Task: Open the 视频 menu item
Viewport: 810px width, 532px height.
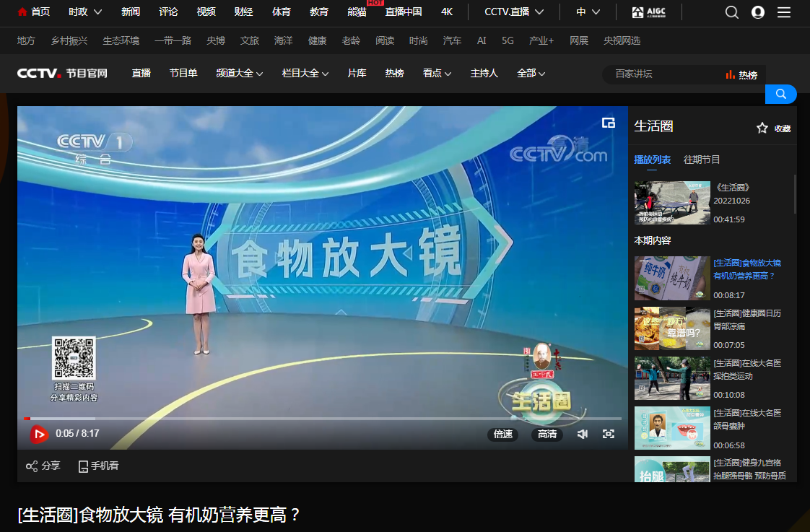Action: click(206, 12)
